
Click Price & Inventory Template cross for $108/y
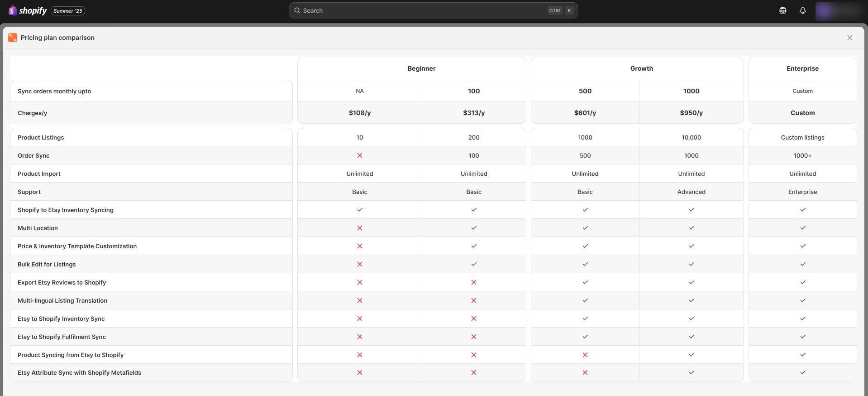360,246
